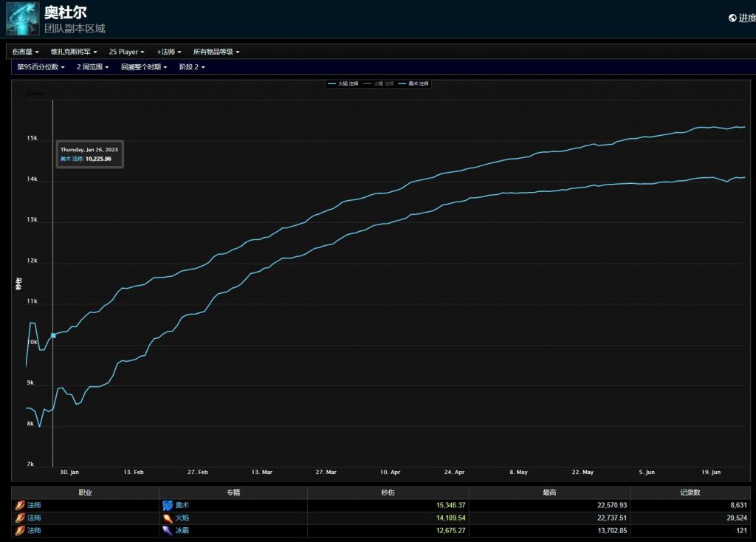
Task: Click the globe icon beside 进度
Action: click(732, 18)
